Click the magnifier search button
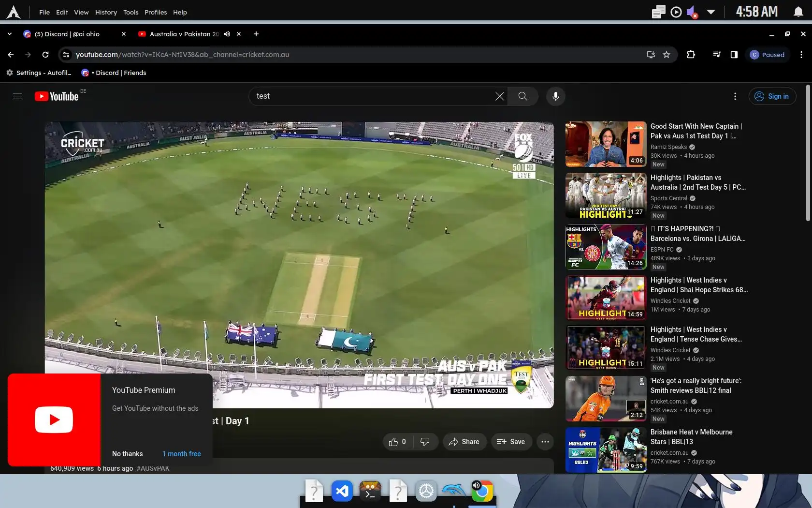This screenshot has height=508, width=812. tap(523, 96)
